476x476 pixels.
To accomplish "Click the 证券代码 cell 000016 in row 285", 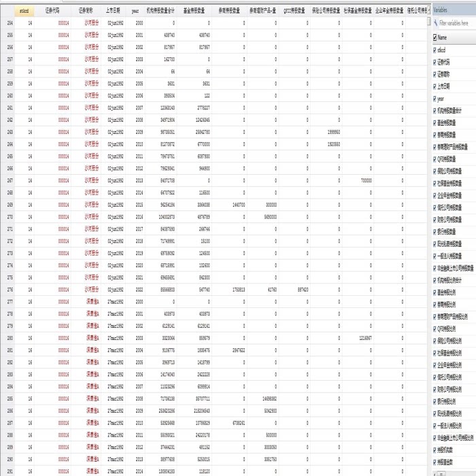I will pos(53,398).
